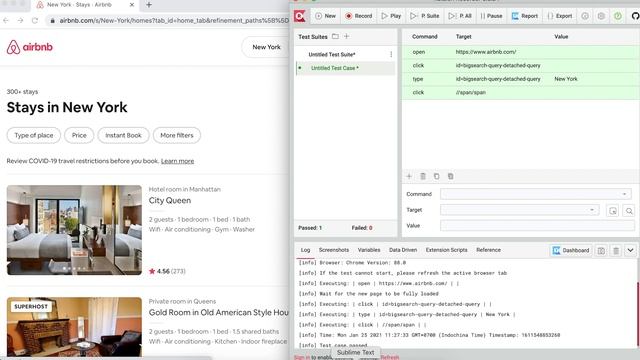
Task: Open the Untitled Test Suite options menu
Action: 391,54
